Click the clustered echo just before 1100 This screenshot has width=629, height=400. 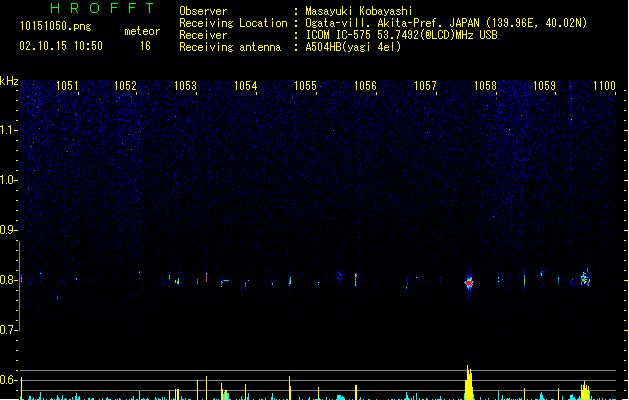click(x=585, y=278)
